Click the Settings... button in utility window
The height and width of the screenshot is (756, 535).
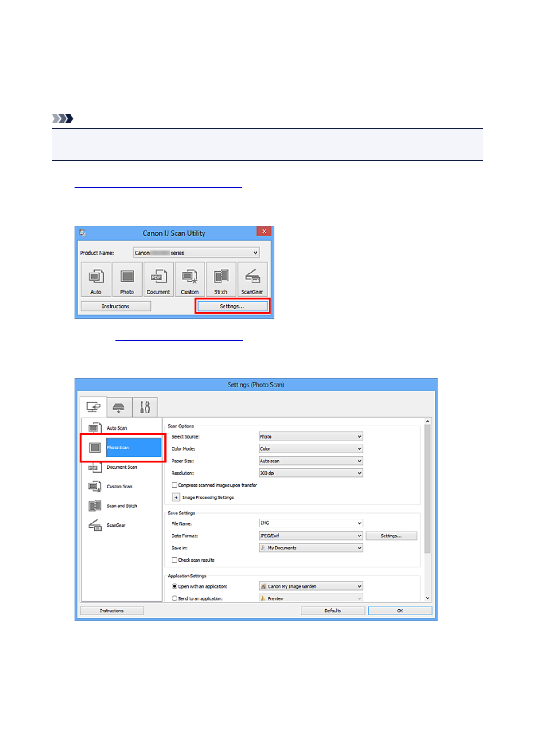[x=232, y=306]
